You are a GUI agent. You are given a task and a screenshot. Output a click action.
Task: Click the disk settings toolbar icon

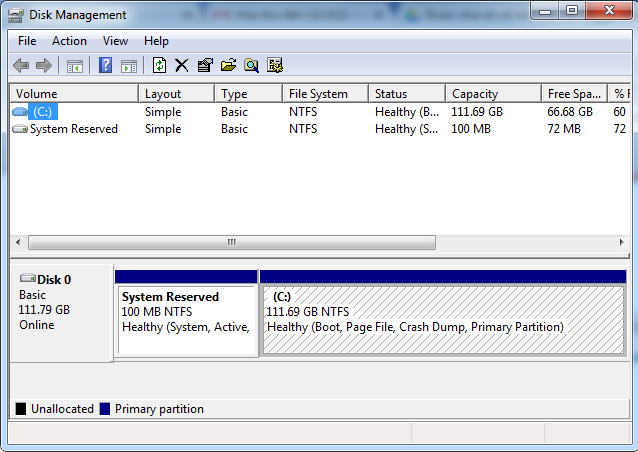tap(275, 65)
